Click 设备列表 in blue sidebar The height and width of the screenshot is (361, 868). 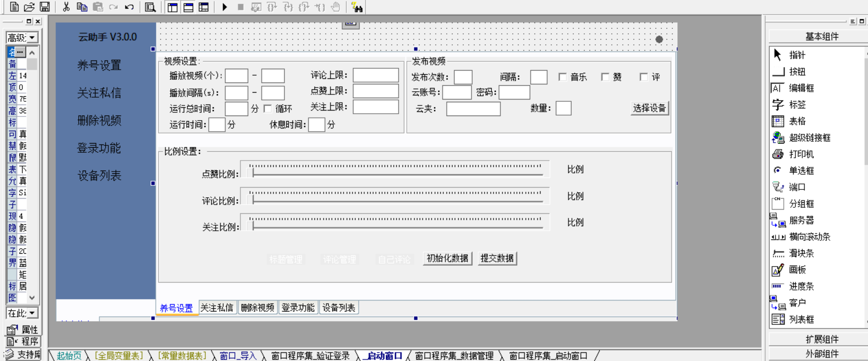[x=99, y=176]
